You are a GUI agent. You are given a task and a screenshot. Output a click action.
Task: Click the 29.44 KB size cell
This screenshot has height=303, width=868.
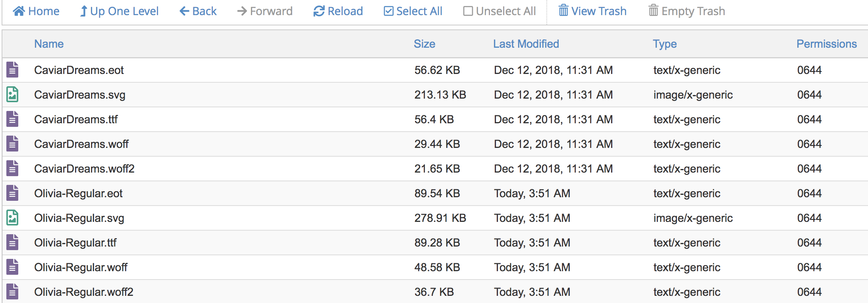click(x=437, y=144)
